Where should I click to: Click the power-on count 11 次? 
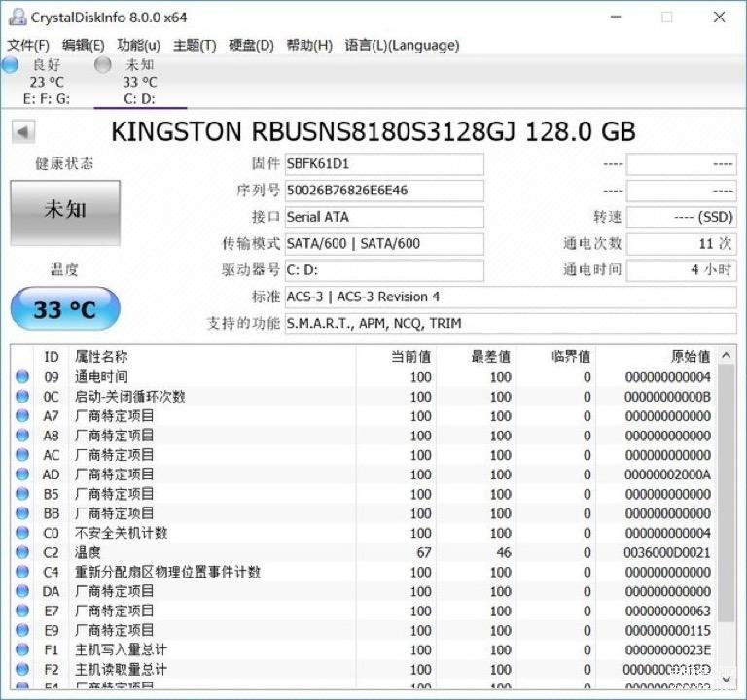681,244
